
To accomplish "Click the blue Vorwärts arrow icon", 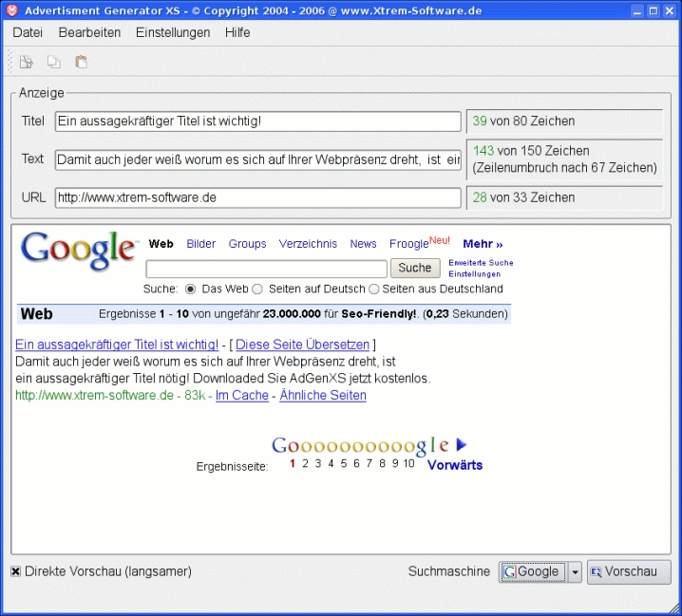I will pos(462,444).
